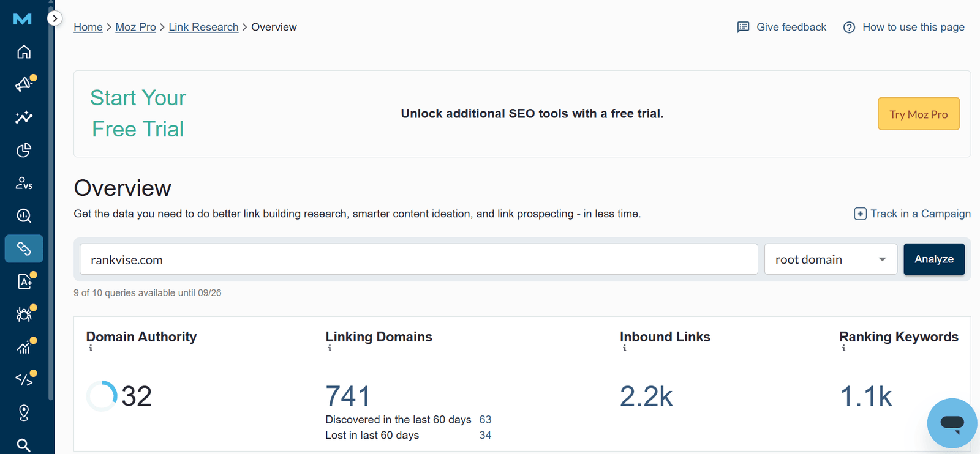This screenshot has width=980, height=454.
Task: Click the info icon under Ranking Keywords
Action: tap(843, 348)
